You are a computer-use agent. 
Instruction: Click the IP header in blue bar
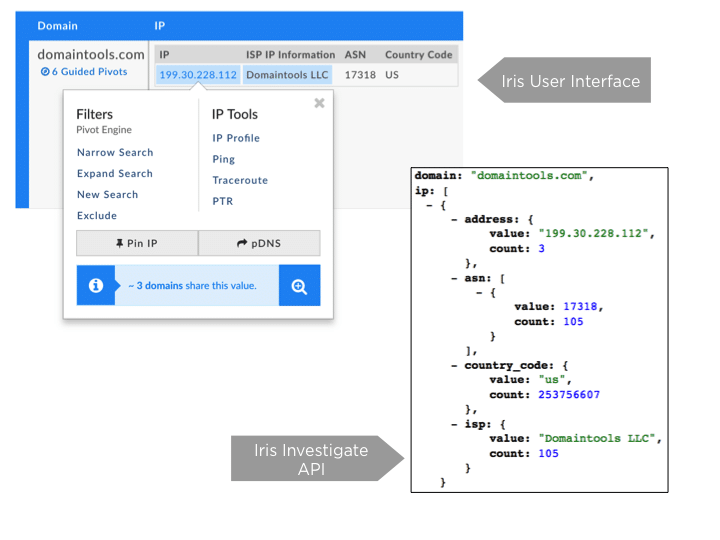point(159,26)
